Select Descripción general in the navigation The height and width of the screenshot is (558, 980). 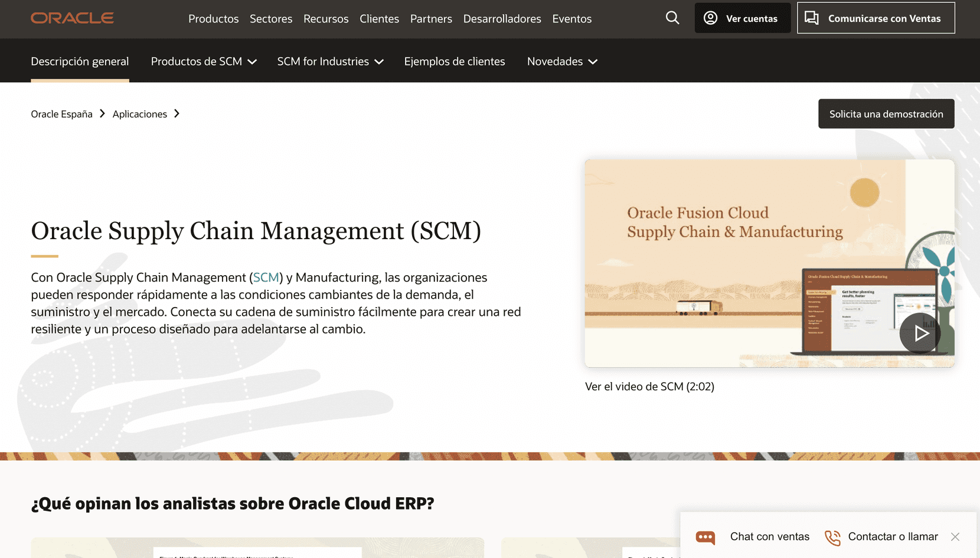click(x=80, y=61)
